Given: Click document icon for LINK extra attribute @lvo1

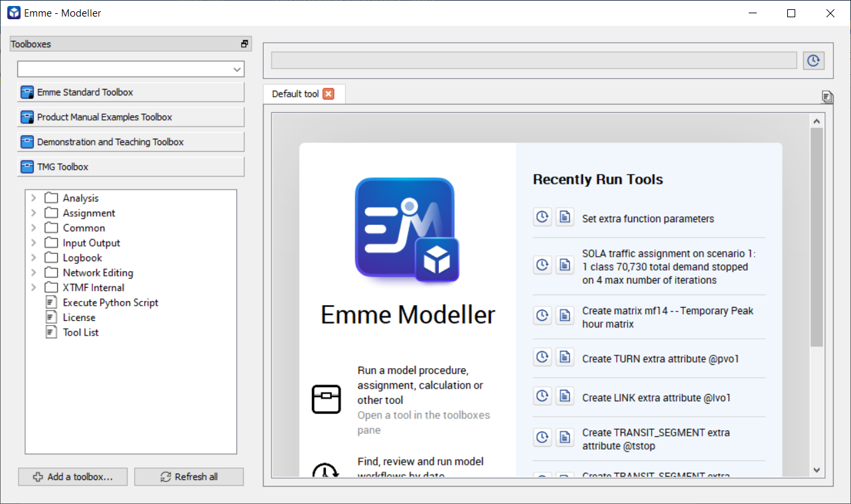Looking at the screenshot, I should point(564,396).
